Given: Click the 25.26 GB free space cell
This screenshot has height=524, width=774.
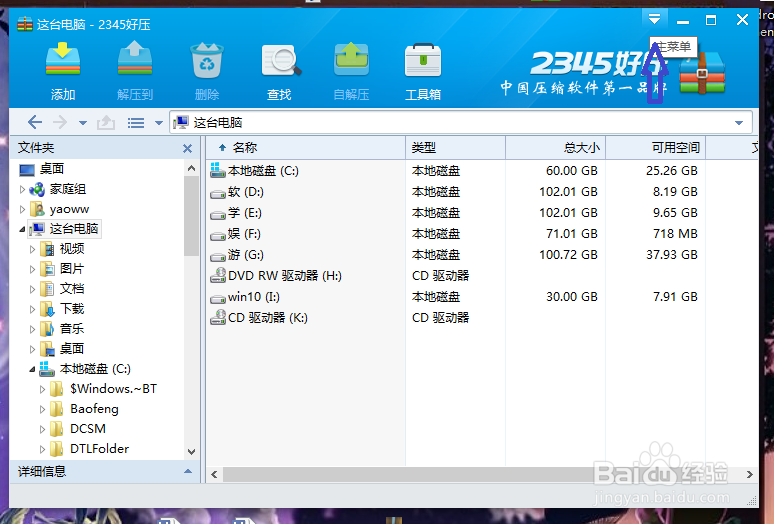Looking at the screenshot, I should click(672, 171).
